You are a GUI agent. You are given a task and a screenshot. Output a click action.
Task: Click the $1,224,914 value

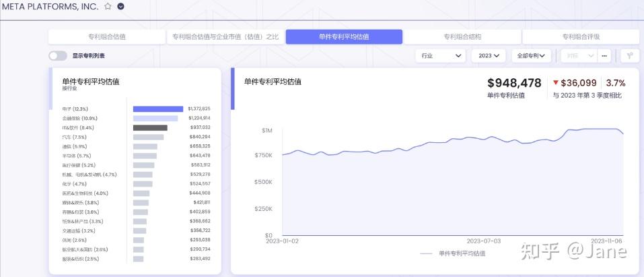[x=199, y=119]
